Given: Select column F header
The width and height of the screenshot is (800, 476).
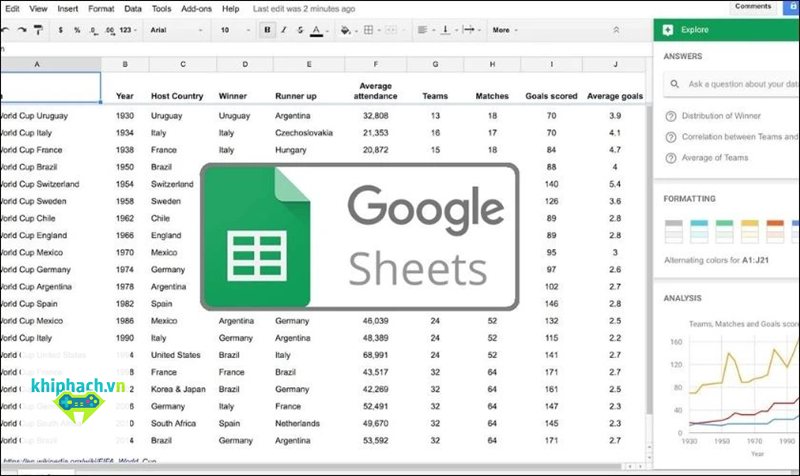Looking at the screenshot, I should click(x=376, y=64).
